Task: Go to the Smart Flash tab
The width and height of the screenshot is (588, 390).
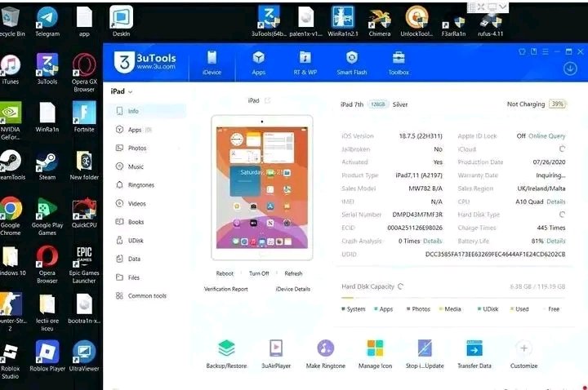Action: coord(352,63)
